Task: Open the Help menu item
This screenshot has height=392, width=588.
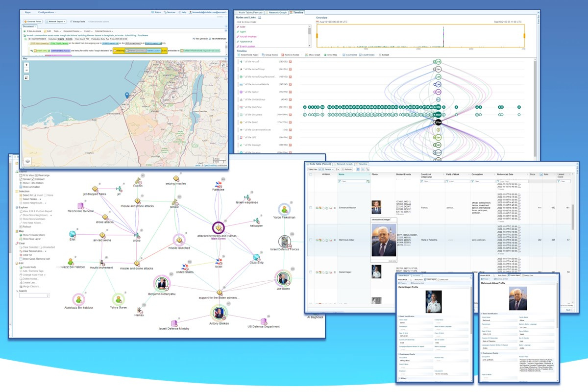Action: click(182, 12)
